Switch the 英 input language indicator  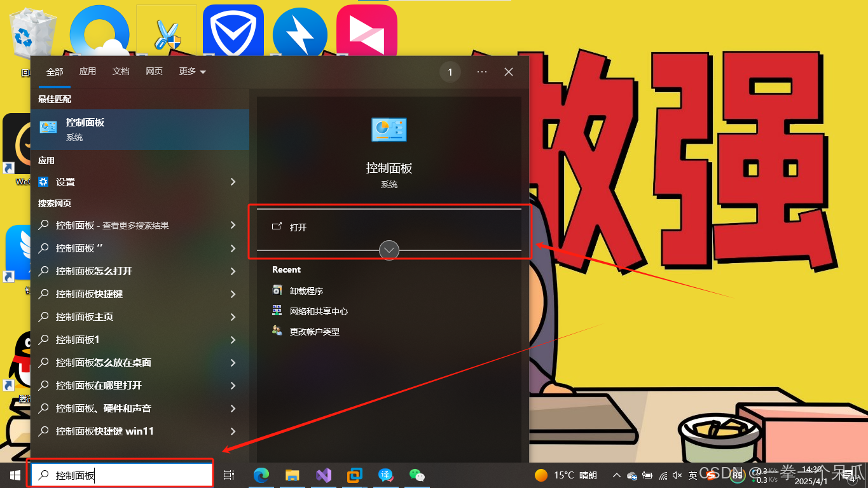coord(692,475)
